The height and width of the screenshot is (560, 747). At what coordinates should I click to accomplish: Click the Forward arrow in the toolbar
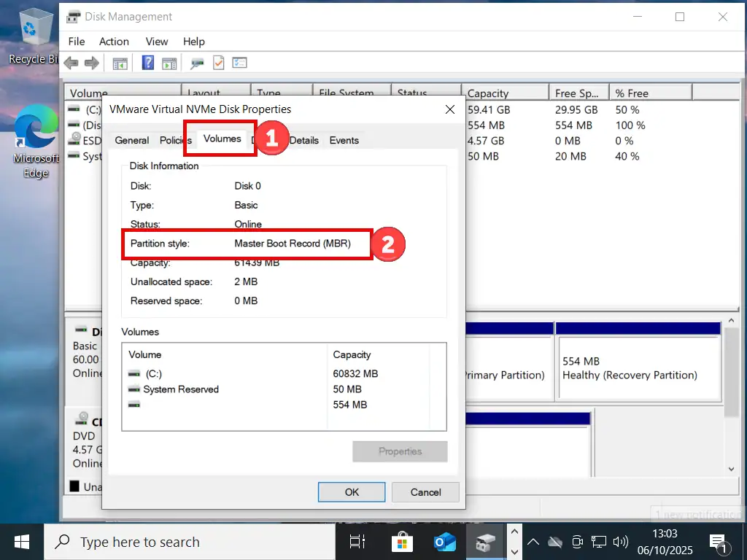[x=91, y=63]
